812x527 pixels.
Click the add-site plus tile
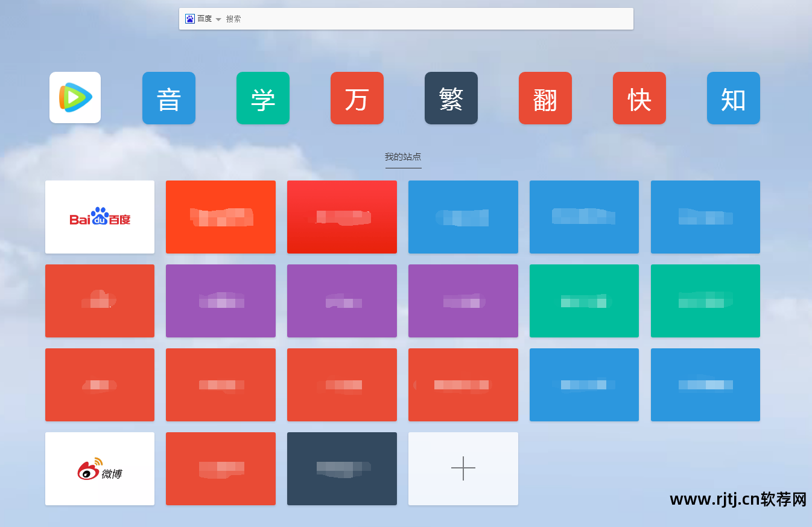463,468
